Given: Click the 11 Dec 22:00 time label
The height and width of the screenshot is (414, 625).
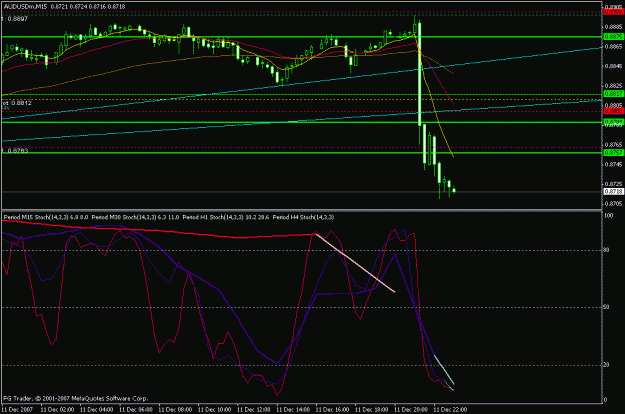Looking at the screenshot, I should click(x=450, y=409).
